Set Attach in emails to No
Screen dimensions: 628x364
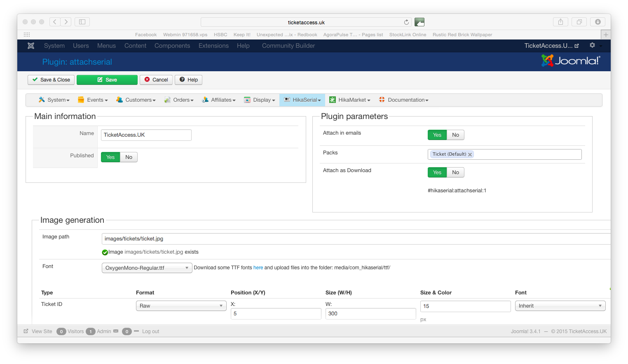[x=455, y=135]
